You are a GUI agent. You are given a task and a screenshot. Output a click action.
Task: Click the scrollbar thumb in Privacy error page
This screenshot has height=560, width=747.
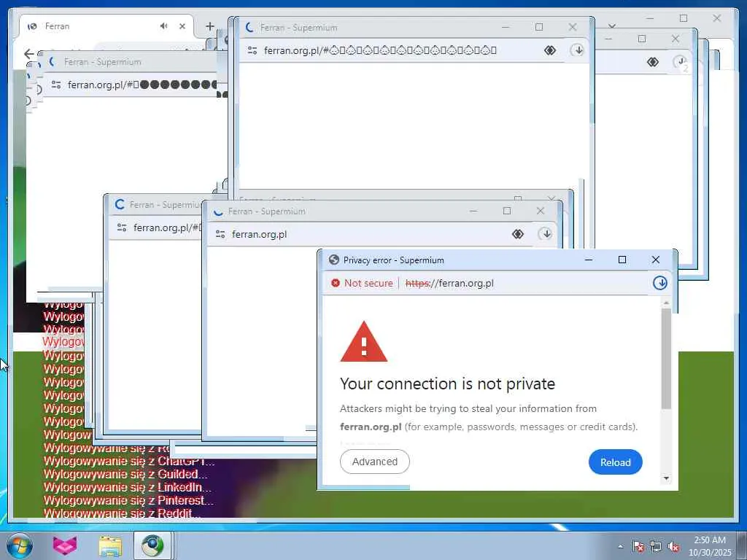coord(666,358)
